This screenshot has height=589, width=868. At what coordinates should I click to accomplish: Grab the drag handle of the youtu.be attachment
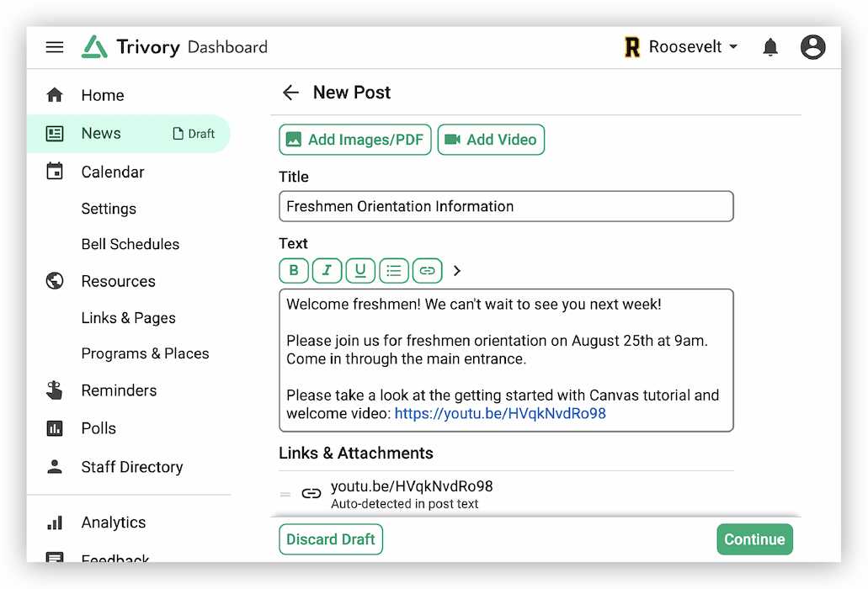click(x=285, y=494)
